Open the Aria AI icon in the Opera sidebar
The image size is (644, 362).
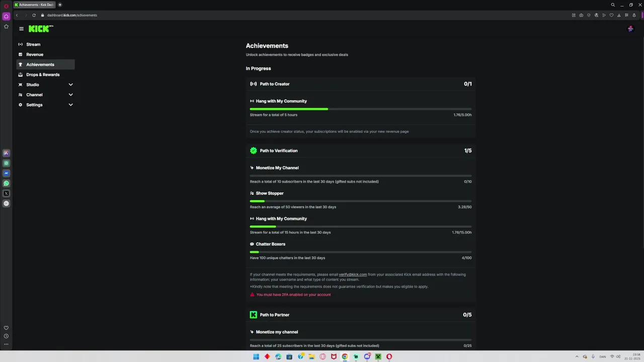click(x=6, y=153)
